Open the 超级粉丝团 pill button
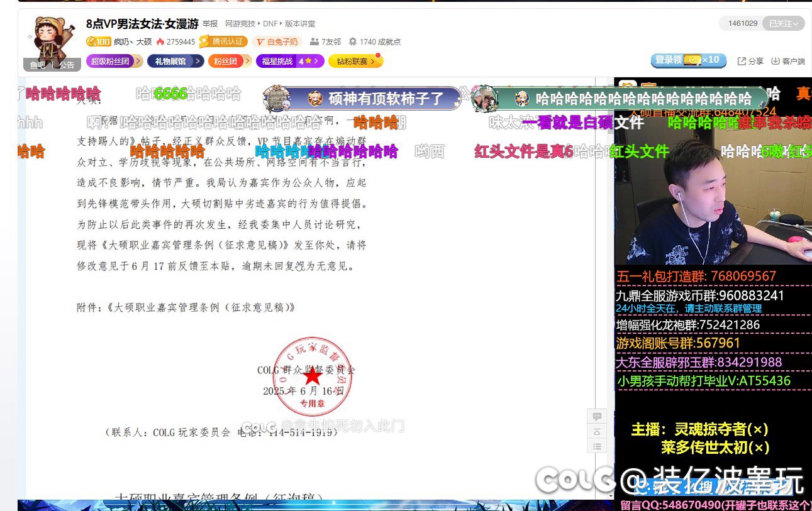Image resolution: width=812 pixels, height=511 pixels. [x=110, y=61]
